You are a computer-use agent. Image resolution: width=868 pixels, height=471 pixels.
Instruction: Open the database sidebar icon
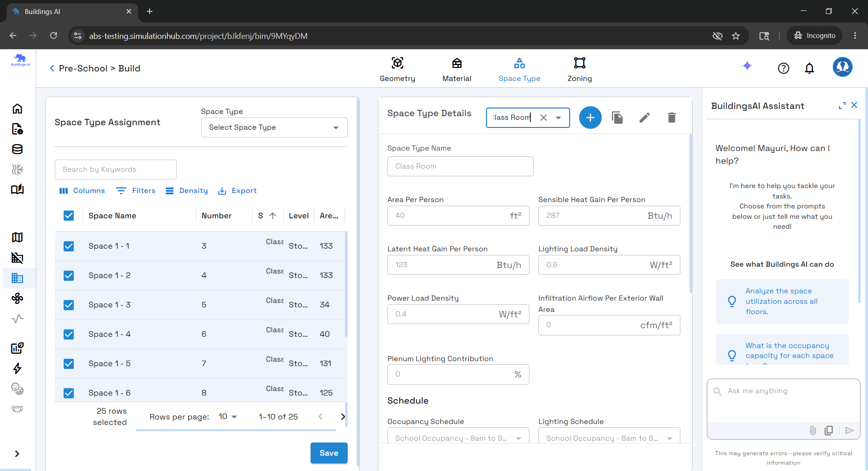(17, 149)
